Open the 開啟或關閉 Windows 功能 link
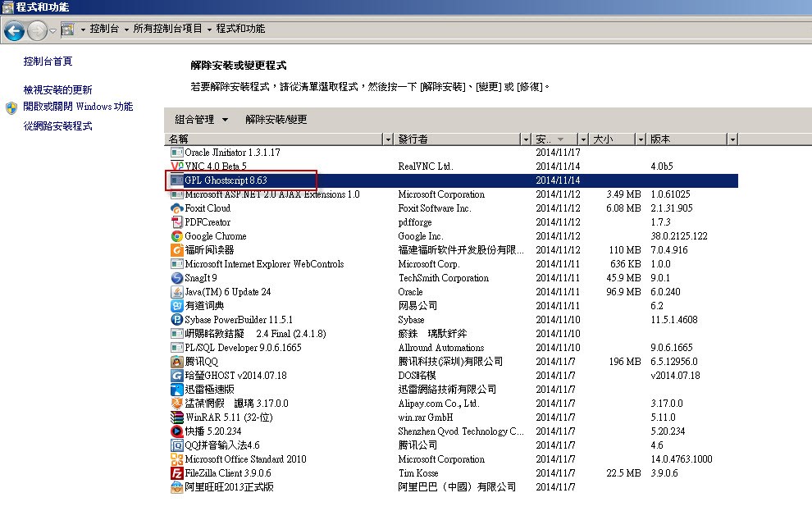The height and width of the screenshot is (511, 812). point(78,107)
